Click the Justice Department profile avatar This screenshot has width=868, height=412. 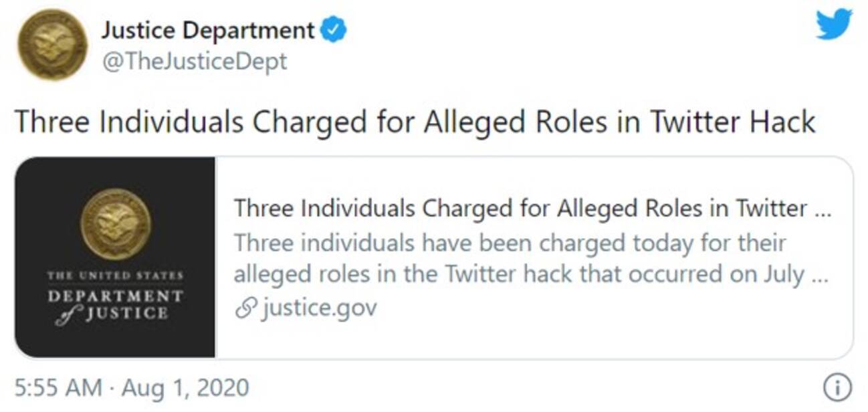coord(52,45)
